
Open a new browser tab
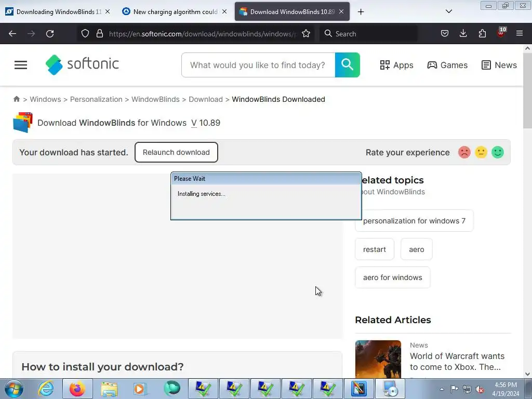pos(361,12)
